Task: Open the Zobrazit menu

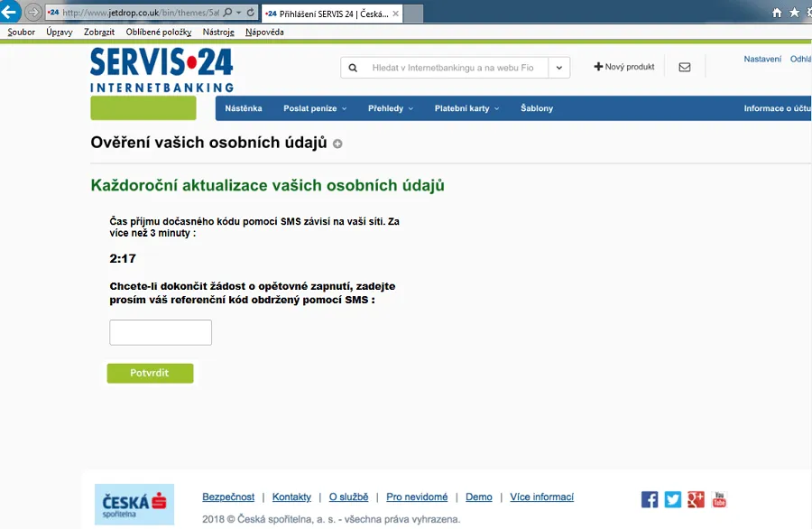Action: click(x=99, y=32)
